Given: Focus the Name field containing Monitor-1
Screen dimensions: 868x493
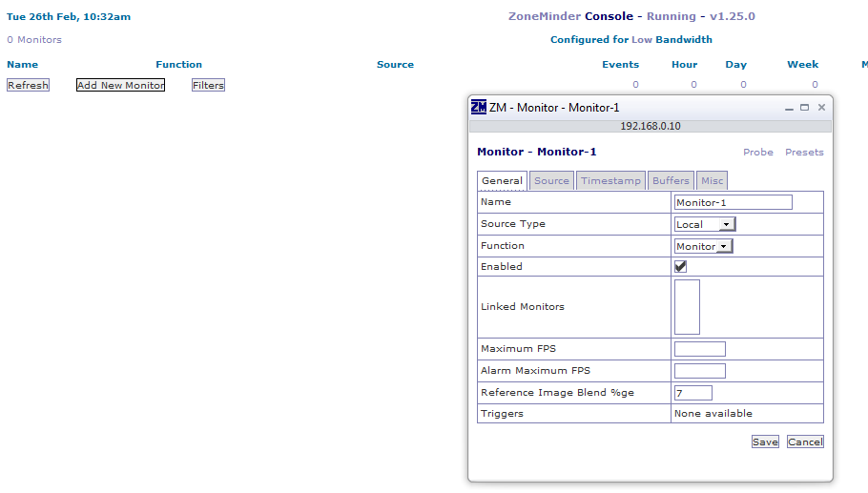Looking at the screenshot, I should point(733,202).
